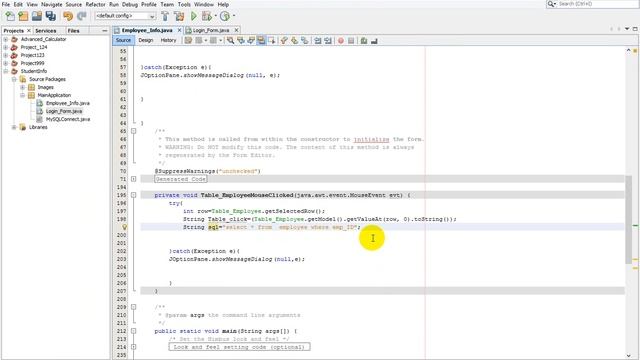Click Find Previous Occurrence icon
This screenshot has height=360, width=640.
(x=241, y=40)
